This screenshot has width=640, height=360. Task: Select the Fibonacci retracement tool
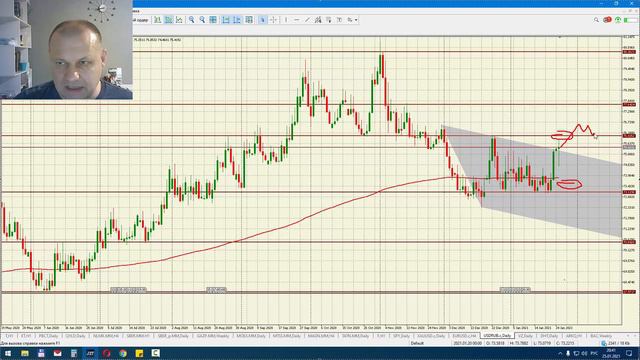329,20
